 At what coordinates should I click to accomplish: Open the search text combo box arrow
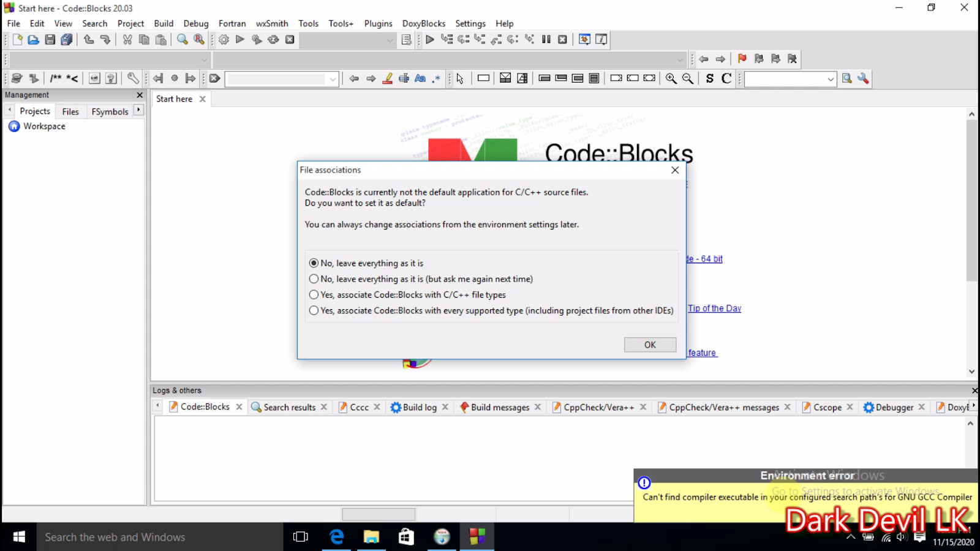[x=333, y=79]
